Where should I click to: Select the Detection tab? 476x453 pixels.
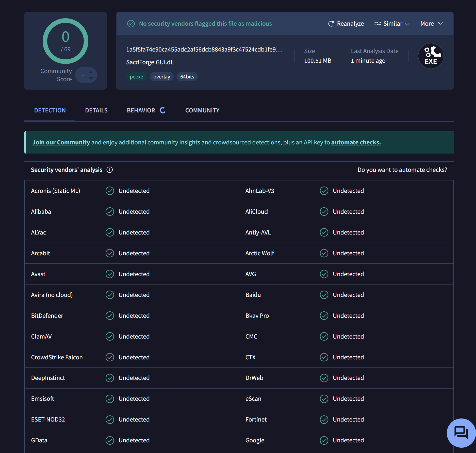tap(50, 110)
